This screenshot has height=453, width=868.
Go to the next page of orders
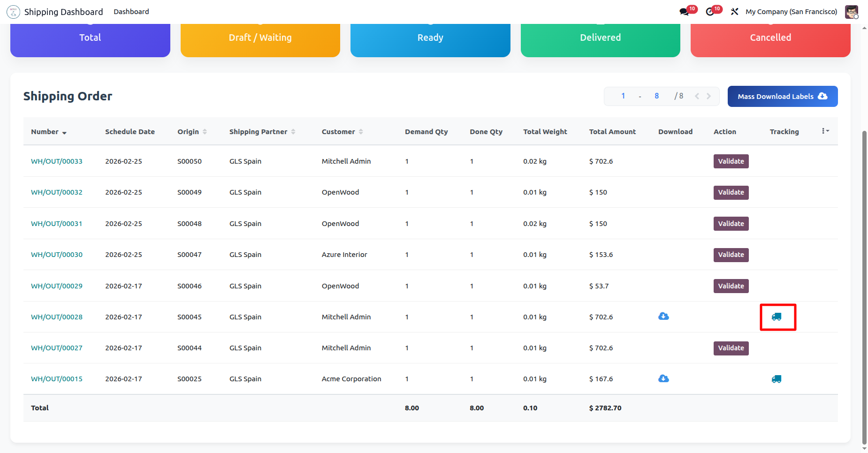(708, 96)
